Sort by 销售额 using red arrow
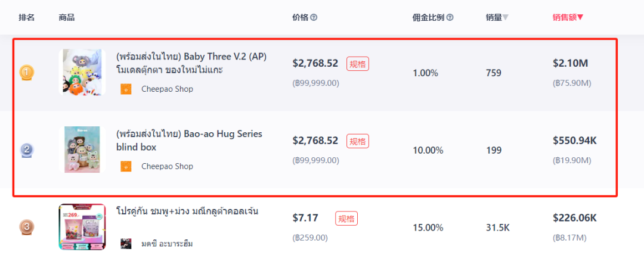This screenshot has width=644, height=265. [580, 17]
